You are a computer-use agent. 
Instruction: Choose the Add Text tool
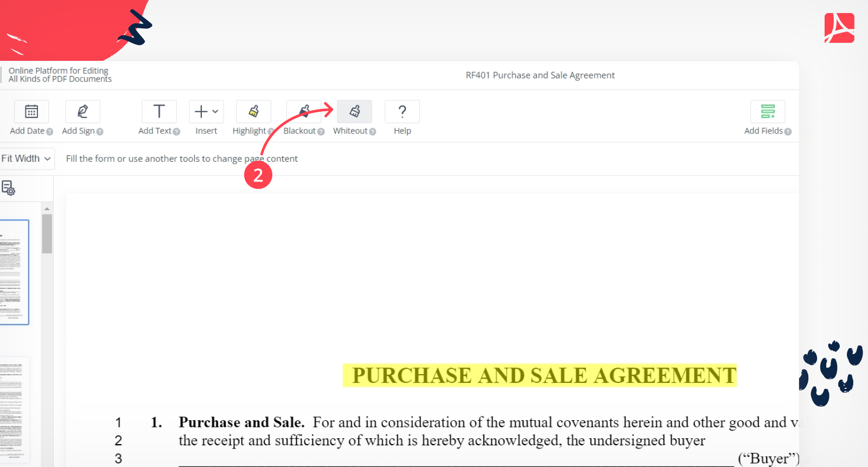tap(159, 111)
